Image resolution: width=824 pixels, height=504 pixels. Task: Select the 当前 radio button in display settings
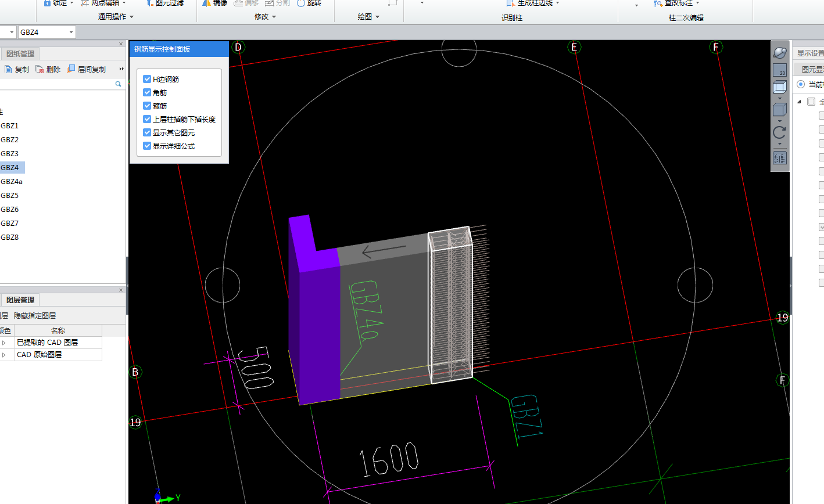pyautogui.click(x=801, y=84)
